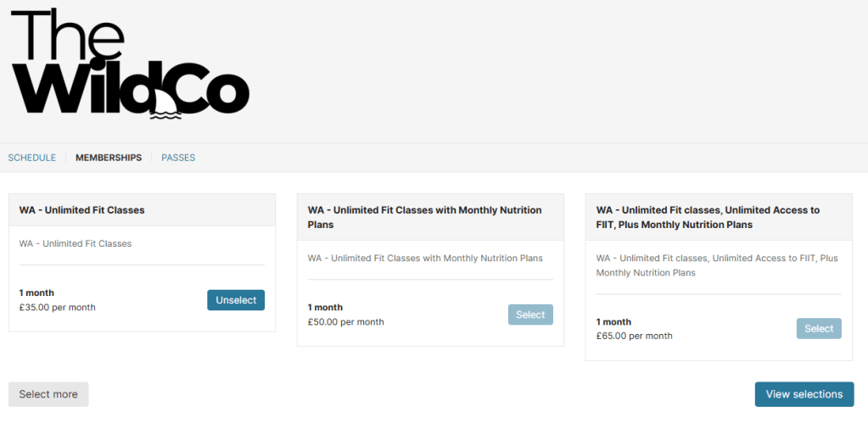Click the £65.00 per month price text
The image size is (868, 429).
pyautogui.click(x=635, y=336)
